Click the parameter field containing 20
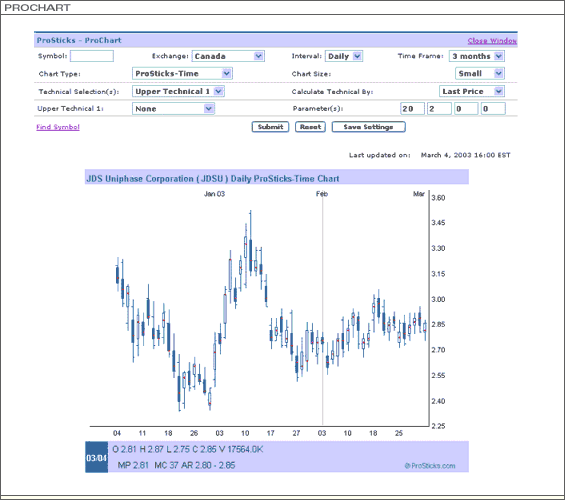 (x=412, y=109)
